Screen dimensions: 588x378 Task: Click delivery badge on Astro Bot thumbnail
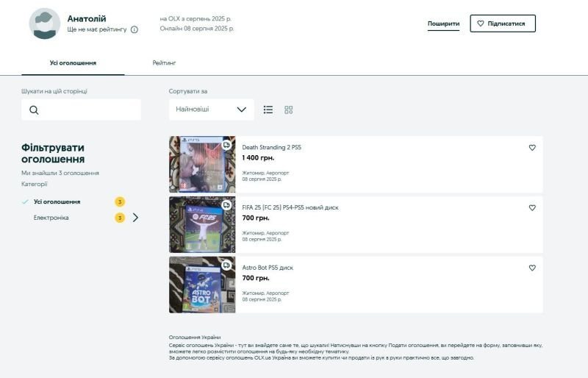tap(227, 265)
